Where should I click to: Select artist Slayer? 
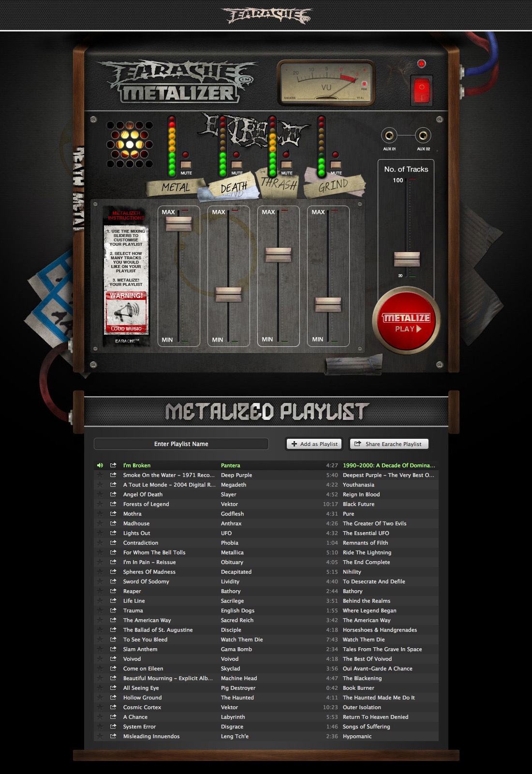(229, 494)
